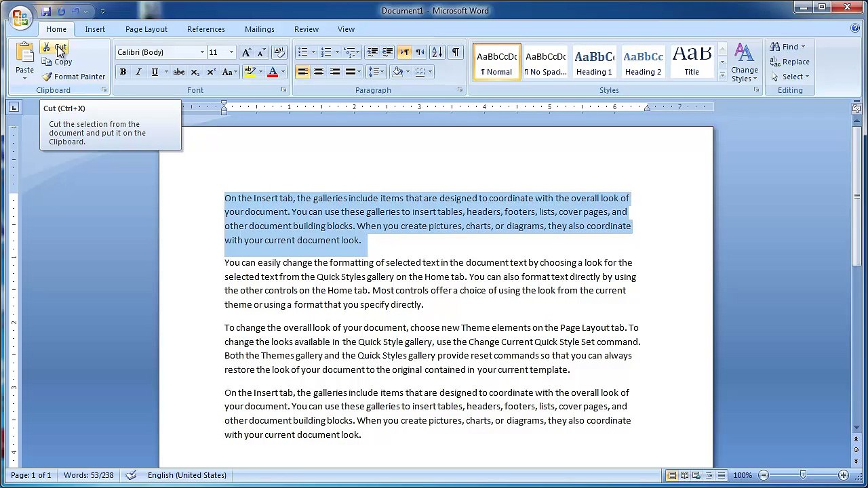Click Find in the Editing group
The width and height of the screenshot is (868, 488).
click(x=787, y=47)
